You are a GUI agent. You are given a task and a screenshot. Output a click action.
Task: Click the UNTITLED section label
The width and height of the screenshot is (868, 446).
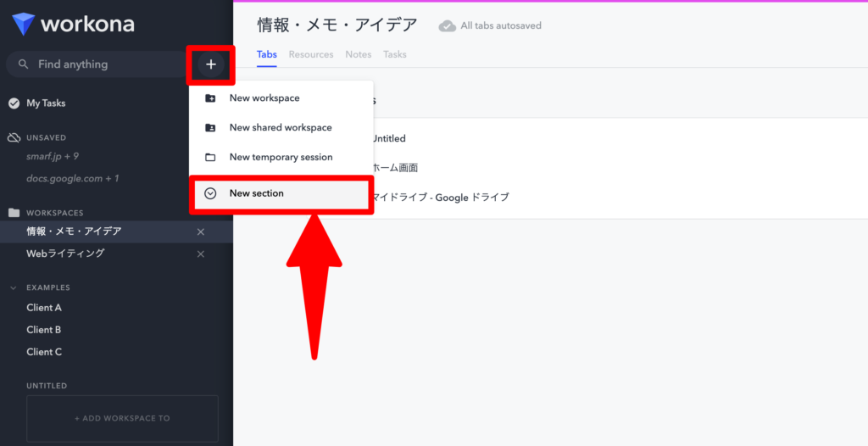(x=47, y=386)
